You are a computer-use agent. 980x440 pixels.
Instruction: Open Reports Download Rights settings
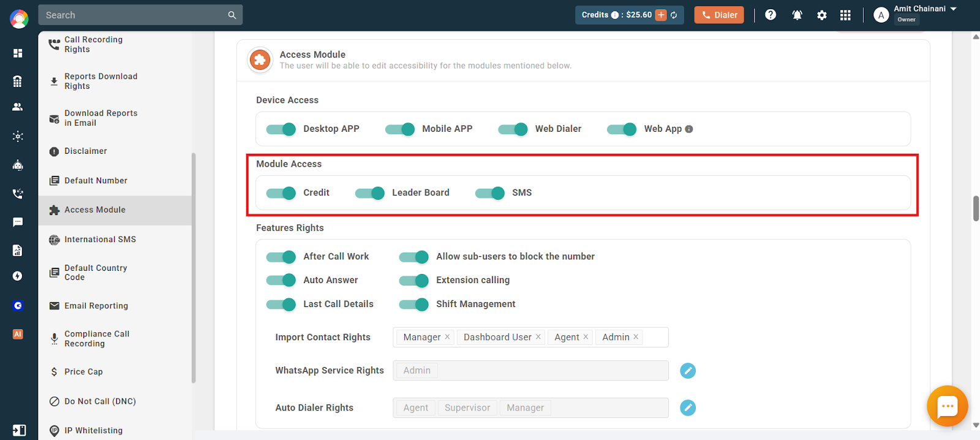(x=115, y=82)
